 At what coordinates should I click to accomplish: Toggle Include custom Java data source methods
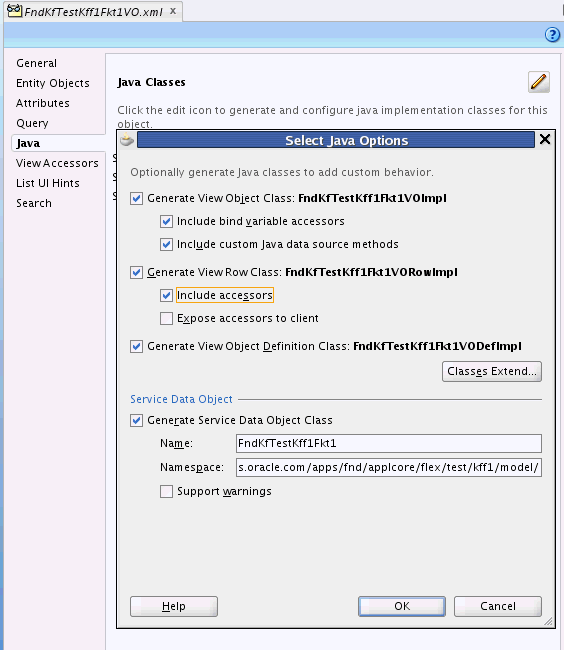166,244
